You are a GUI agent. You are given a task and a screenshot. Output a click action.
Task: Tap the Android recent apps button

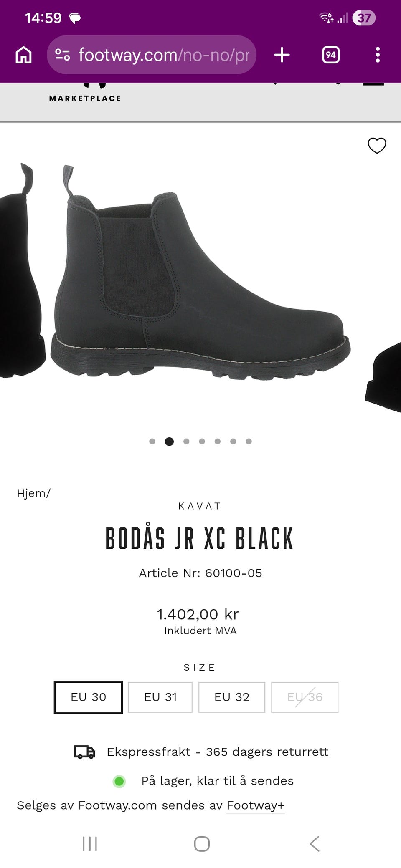(90, 843)
